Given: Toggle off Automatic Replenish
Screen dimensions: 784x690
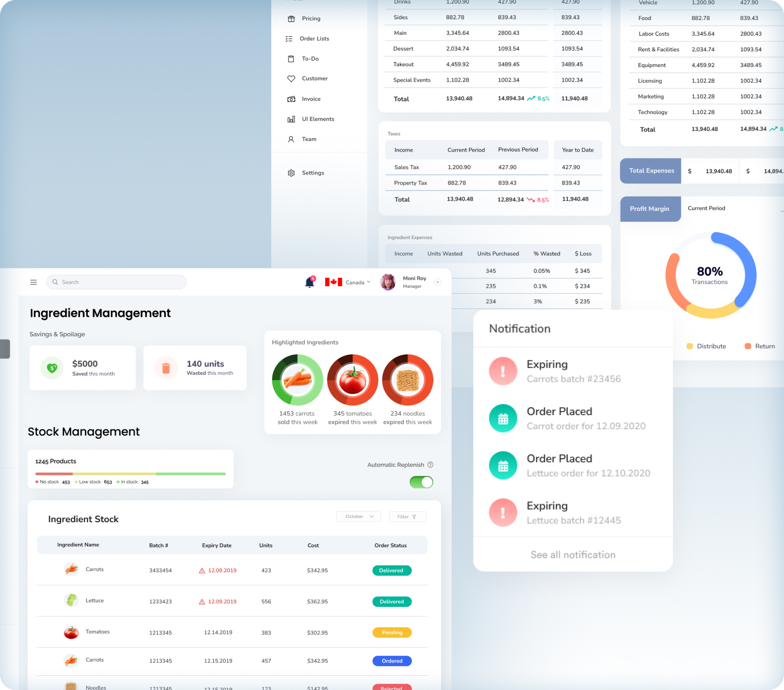Looking at the screenshot, I should point(421,482).
